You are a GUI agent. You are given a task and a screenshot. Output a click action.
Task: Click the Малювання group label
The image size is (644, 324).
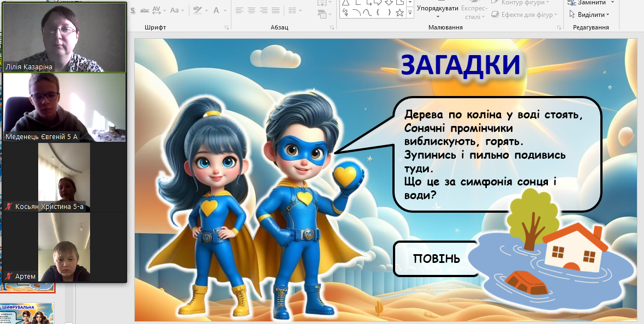[x=446, y=27]
